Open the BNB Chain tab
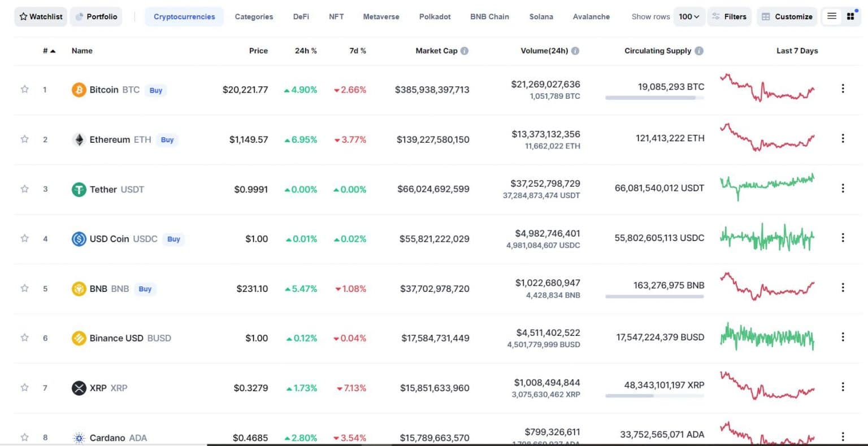 (x=489, y=16)
